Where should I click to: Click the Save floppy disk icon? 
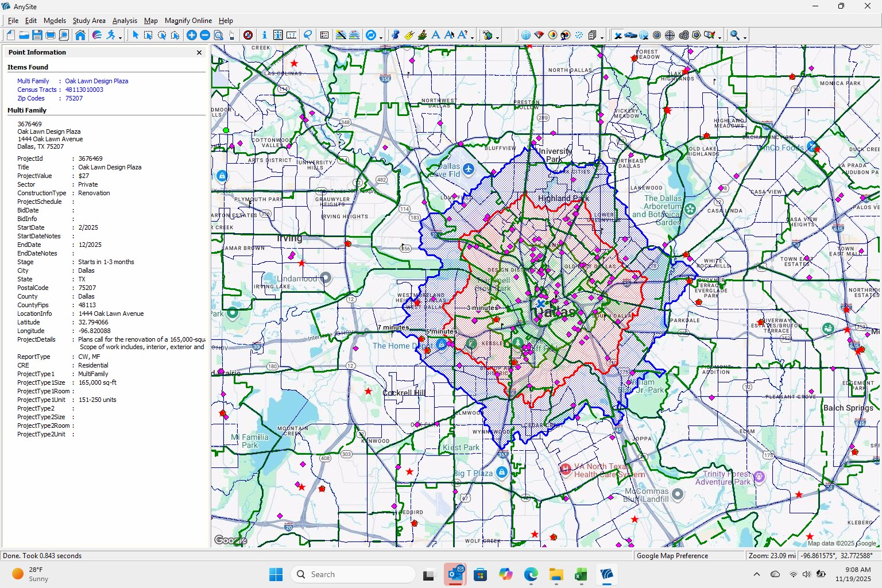tap(37, 35)
